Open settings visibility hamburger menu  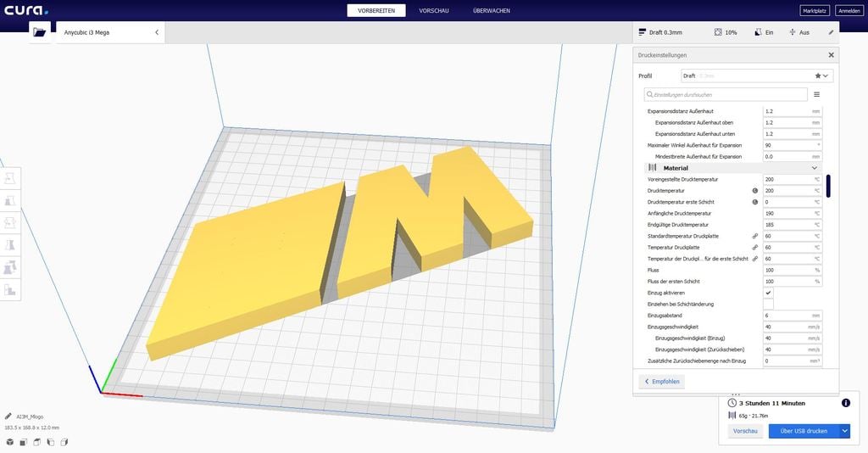point(816,95)
